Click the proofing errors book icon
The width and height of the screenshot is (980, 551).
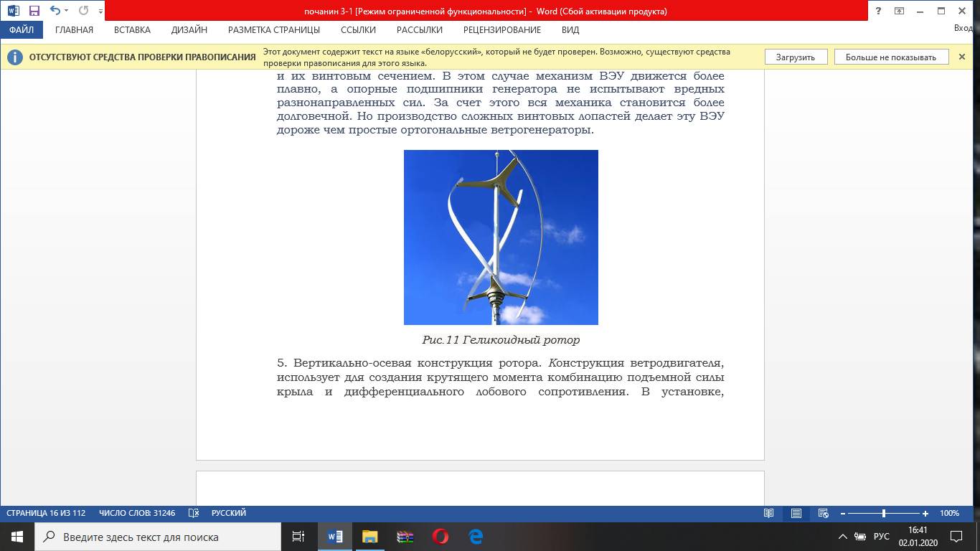193,514
